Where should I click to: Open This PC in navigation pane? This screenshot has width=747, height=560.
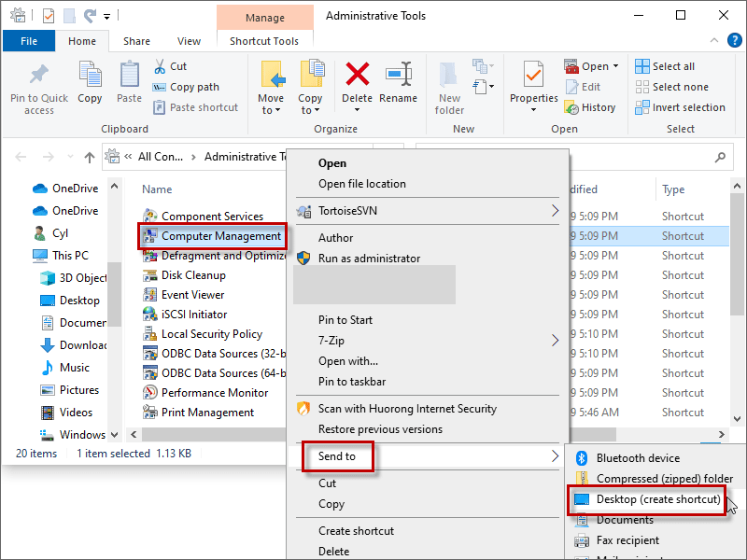70,256
